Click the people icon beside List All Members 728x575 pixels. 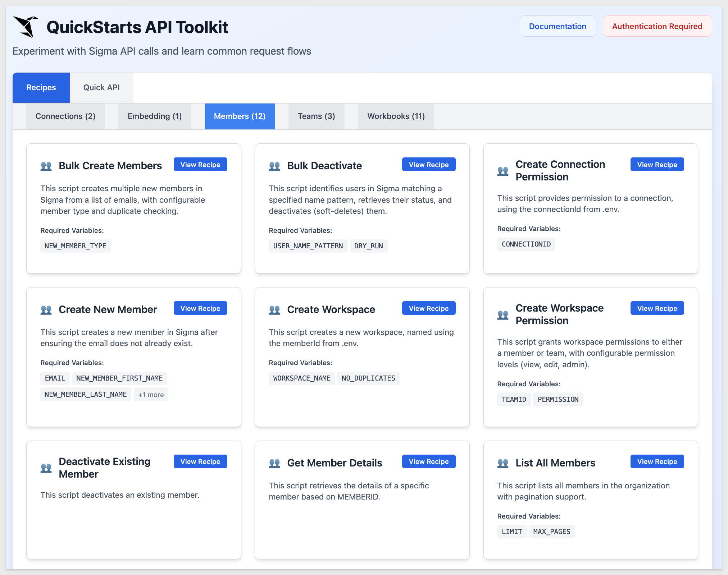point(503,463)
